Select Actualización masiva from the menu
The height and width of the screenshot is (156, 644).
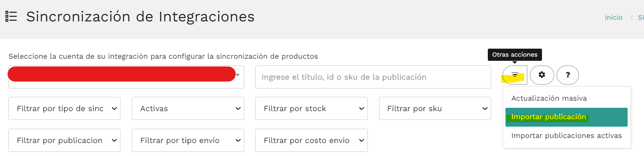(566, 99)
